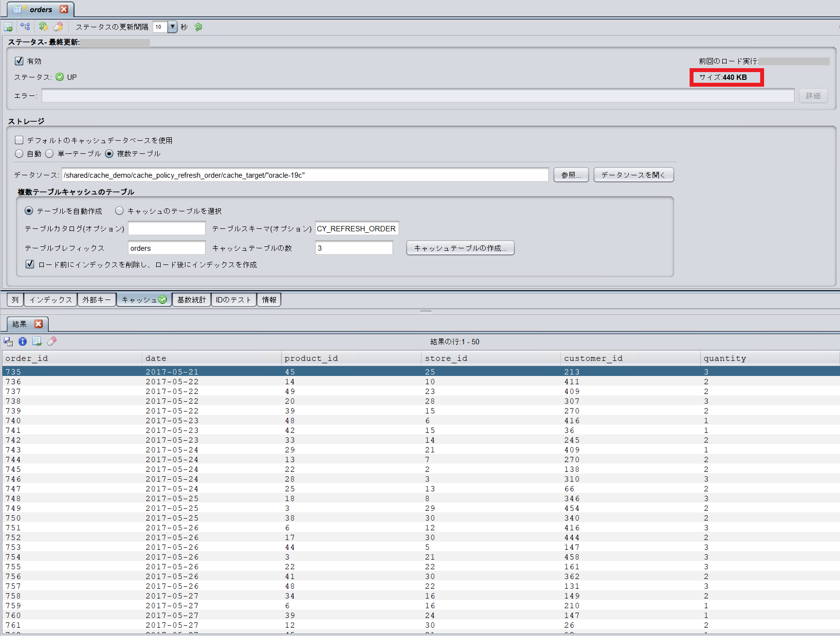This screenshot has width=840, height=636.
Task: Close the 結果 results tab
Action: 38,324
